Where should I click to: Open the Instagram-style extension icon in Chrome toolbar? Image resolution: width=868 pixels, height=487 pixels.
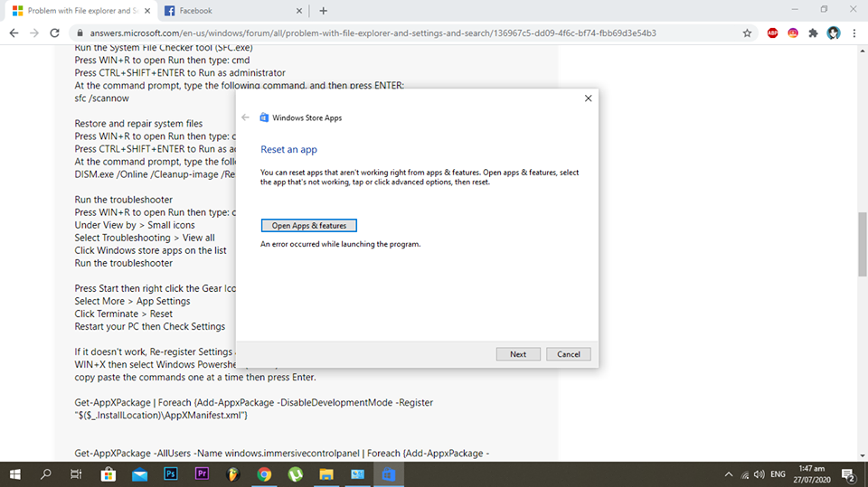(x=793, y=33)
